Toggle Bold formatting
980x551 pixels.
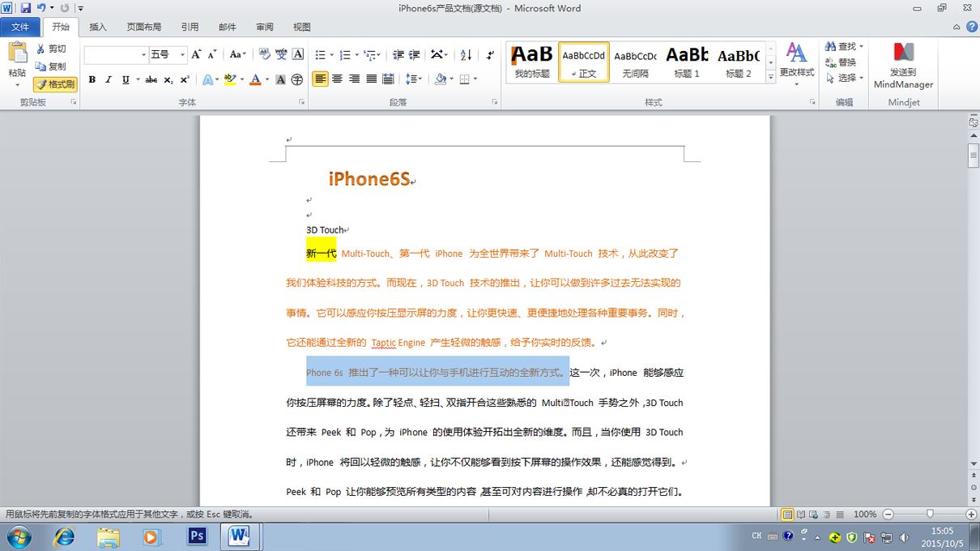tap(92, 79)
